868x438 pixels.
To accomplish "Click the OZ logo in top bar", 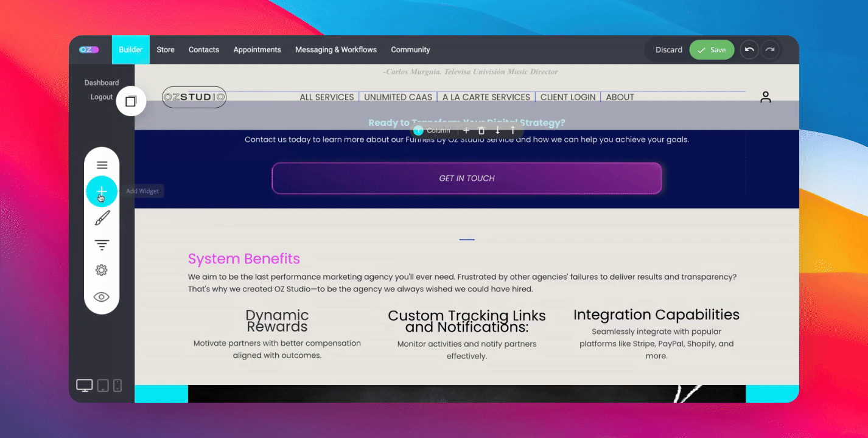I will point(89,50).
